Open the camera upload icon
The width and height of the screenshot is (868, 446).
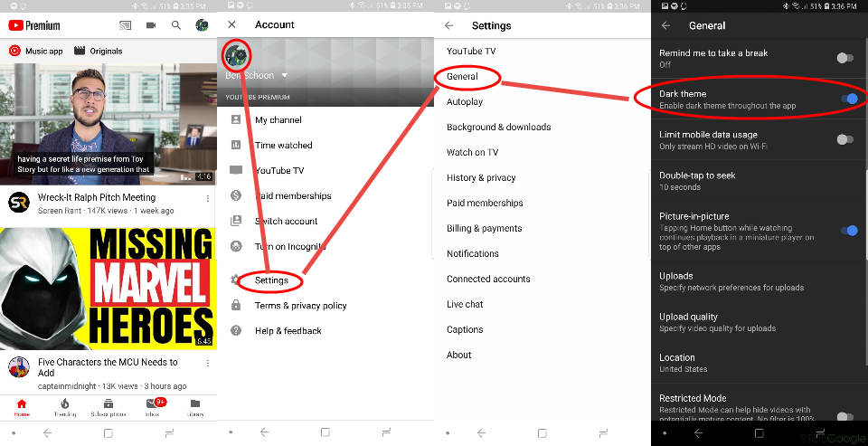click(x=151, y=25)
